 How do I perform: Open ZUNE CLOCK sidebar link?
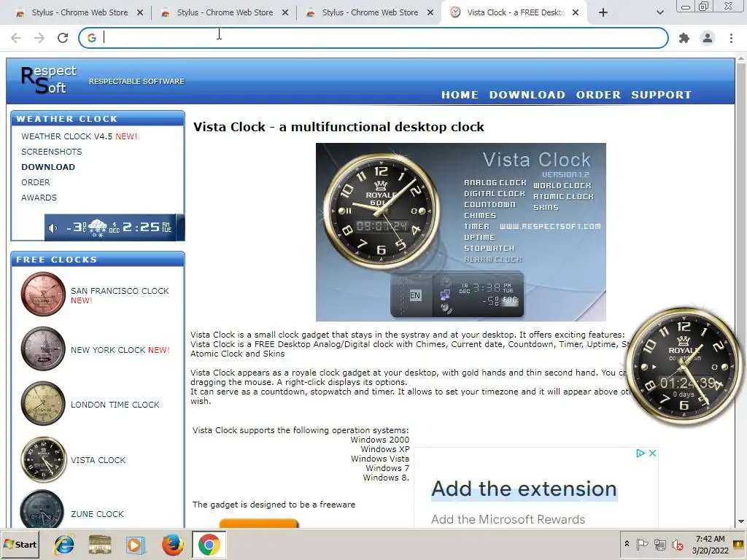pyautogui.click(x=97, y=514)
